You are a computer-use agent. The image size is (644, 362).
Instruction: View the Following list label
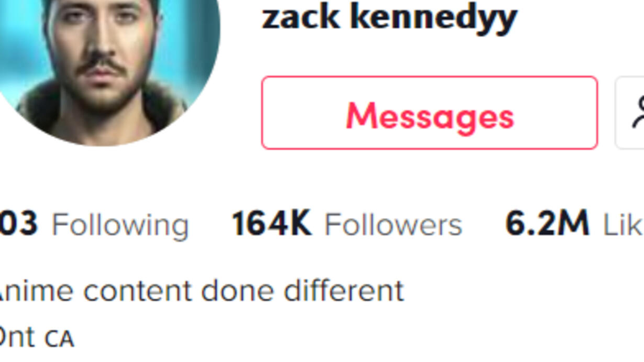(120, 225)
